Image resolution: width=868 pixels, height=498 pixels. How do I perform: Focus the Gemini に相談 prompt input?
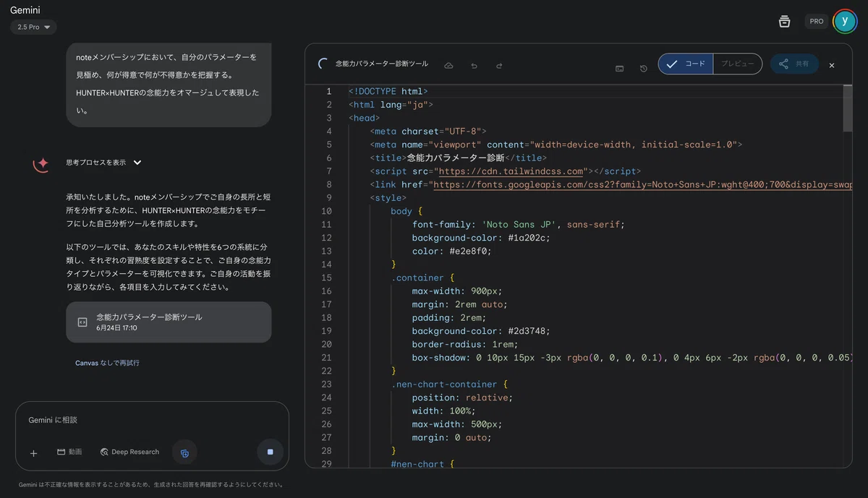[x=152, y=420]
